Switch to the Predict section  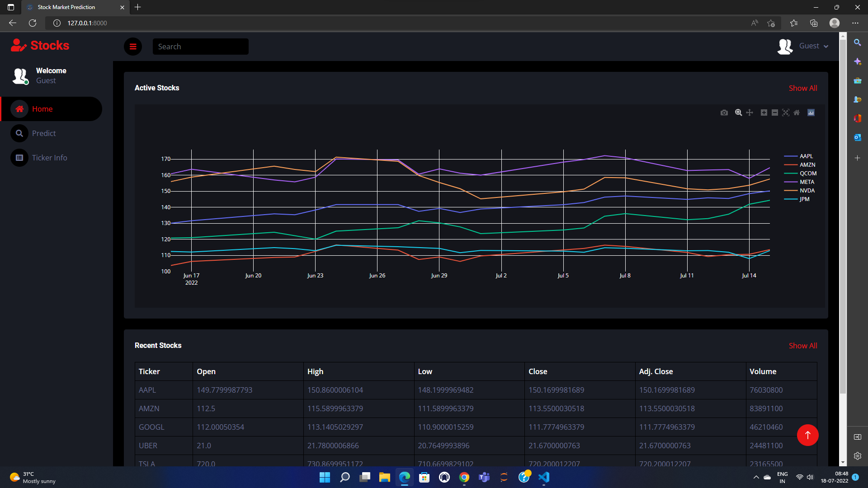44,133
